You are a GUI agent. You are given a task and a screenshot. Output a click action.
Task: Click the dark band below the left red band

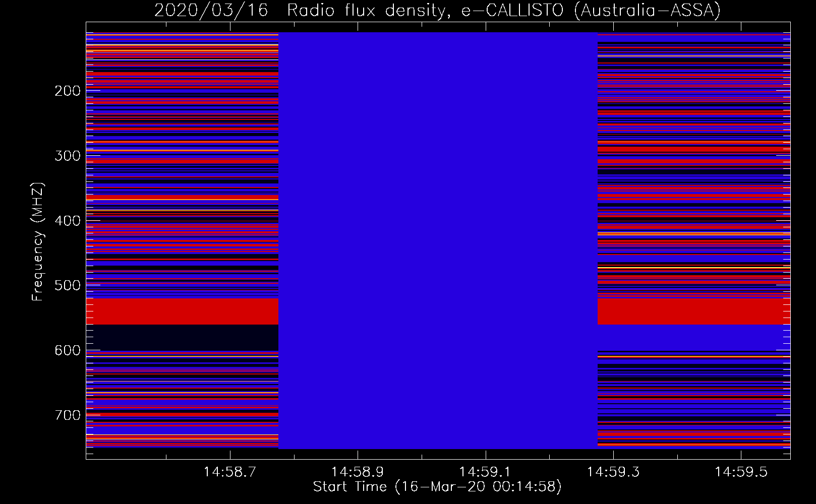[182, 338]
